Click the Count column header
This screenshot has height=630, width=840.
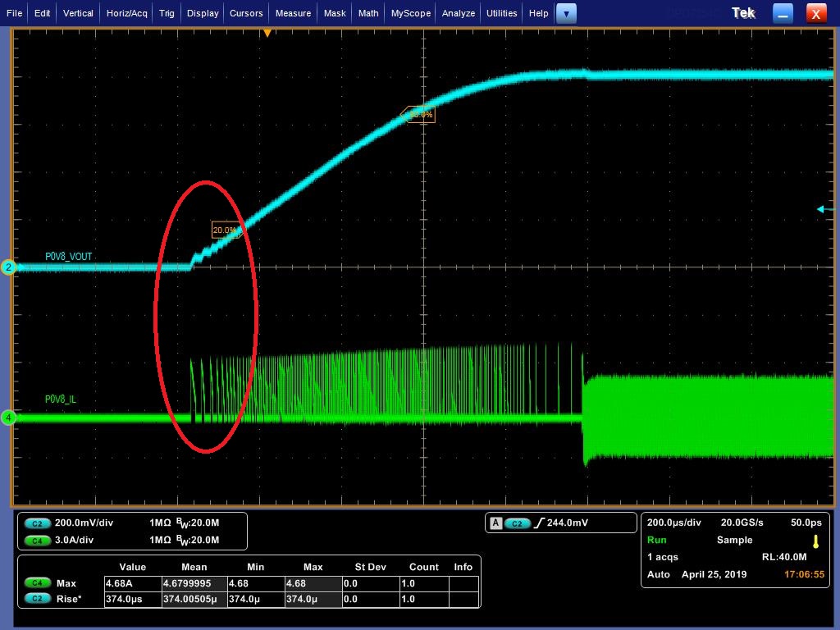click(x=424, y=567)
